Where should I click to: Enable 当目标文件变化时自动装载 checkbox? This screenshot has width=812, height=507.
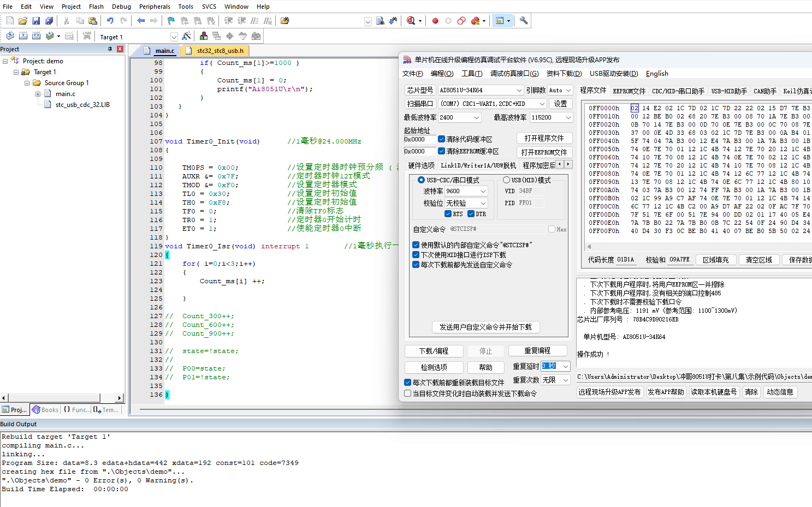pos(407,393)
